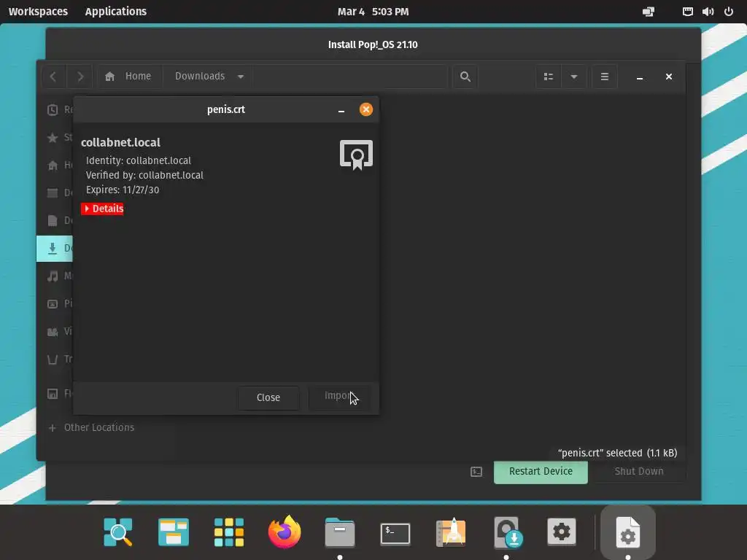This screenshot has width=747, height=560.
Task: Open the Downloads path dropdown in Files
Action: tap(208, 76)
